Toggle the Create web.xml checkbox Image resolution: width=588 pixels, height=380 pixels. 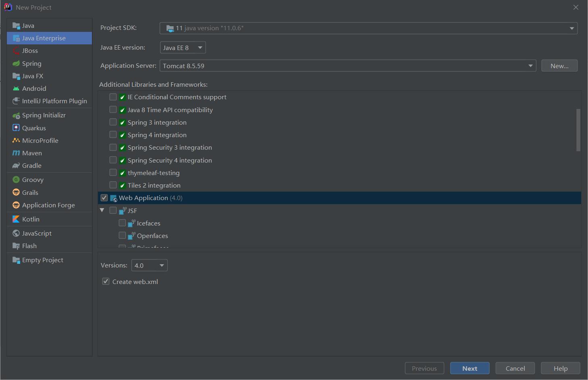pos(106,281)
